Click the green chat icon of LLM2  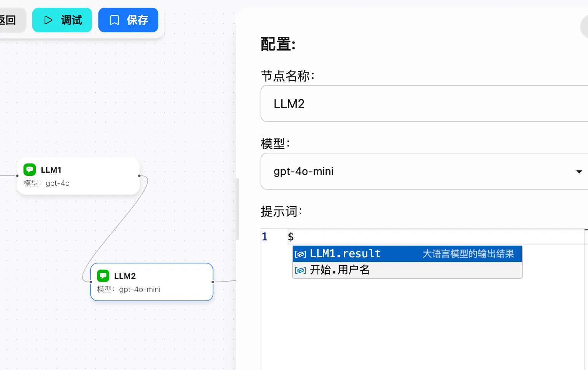pyautogui.click(x=103, y=276)
